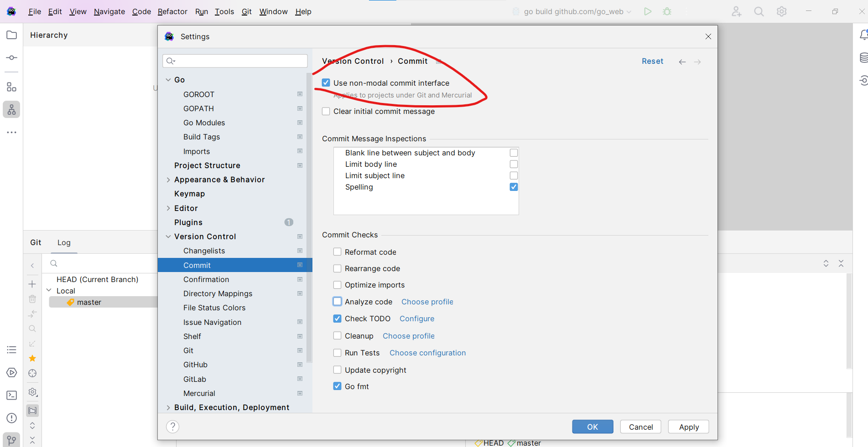868x447 pixels.
Task: Uncheck the Go fmt commit check
Action: point(337,386)
